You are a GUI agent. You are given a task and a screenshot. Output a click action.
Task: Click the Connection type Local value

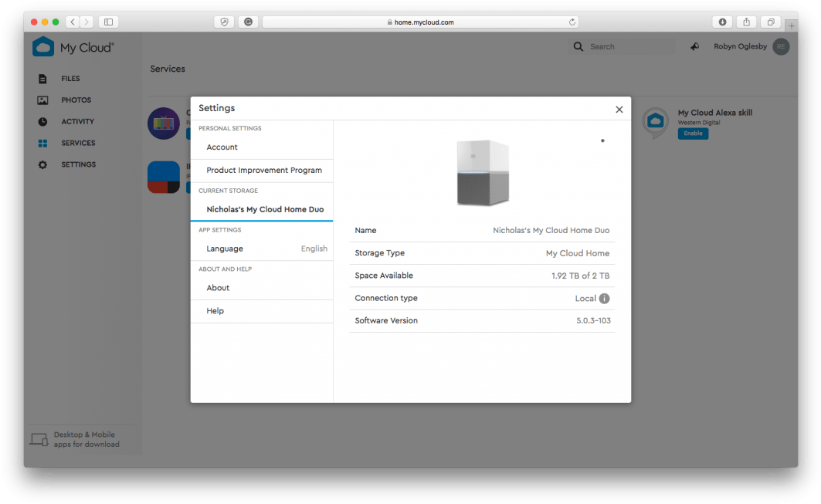585,299
